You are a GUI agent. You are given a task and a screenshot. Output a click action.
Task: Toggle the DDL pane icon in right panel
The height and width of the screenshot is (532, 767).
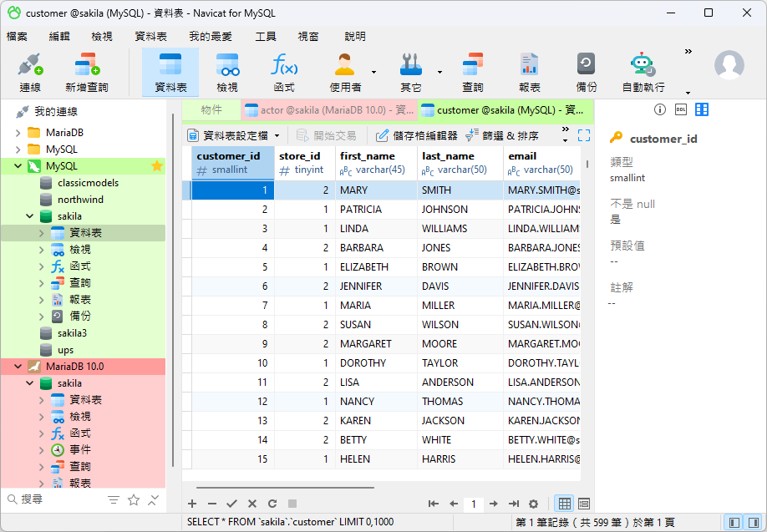click(681, 109)
